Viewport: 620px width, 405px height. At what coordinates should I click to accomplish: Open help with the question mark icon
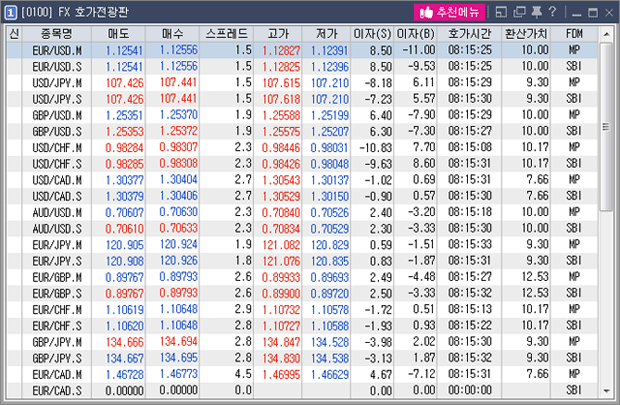click(x=552, y=12)
